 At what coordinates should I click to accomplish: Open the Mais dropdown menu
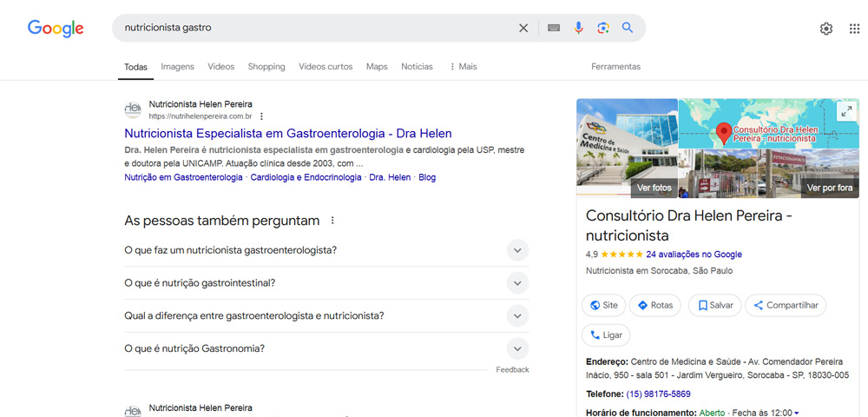point(463,66)
